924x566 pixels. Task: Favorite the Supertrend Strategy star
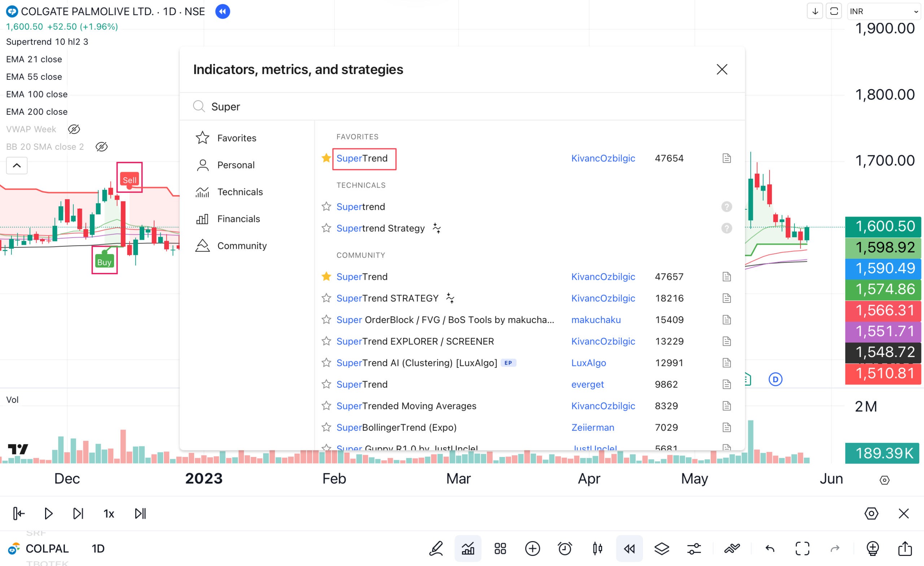326,228
